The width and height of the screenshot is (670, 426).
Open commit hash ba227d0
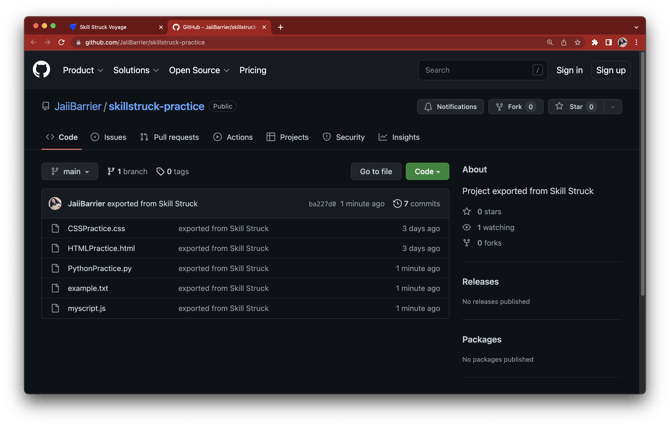point(322,204)
